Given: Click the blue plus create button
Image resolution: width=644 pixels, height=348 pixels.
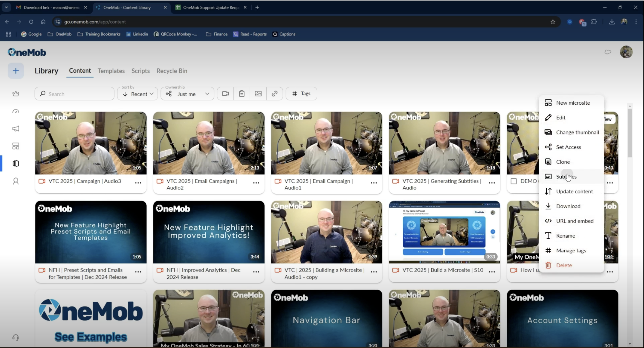Looking at the screenshot, I should click(16, 71).
